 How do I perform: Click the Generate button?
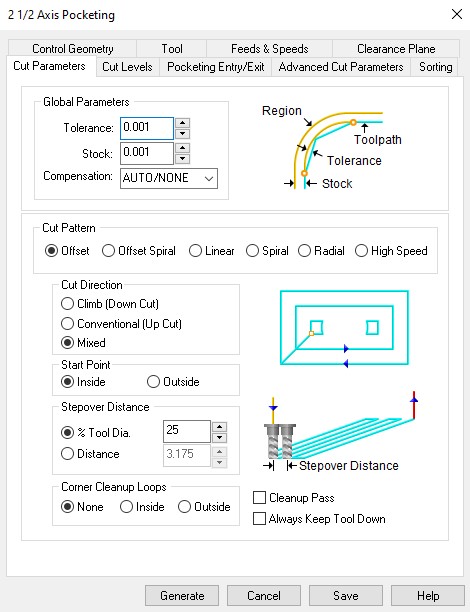tap(182, 596)
